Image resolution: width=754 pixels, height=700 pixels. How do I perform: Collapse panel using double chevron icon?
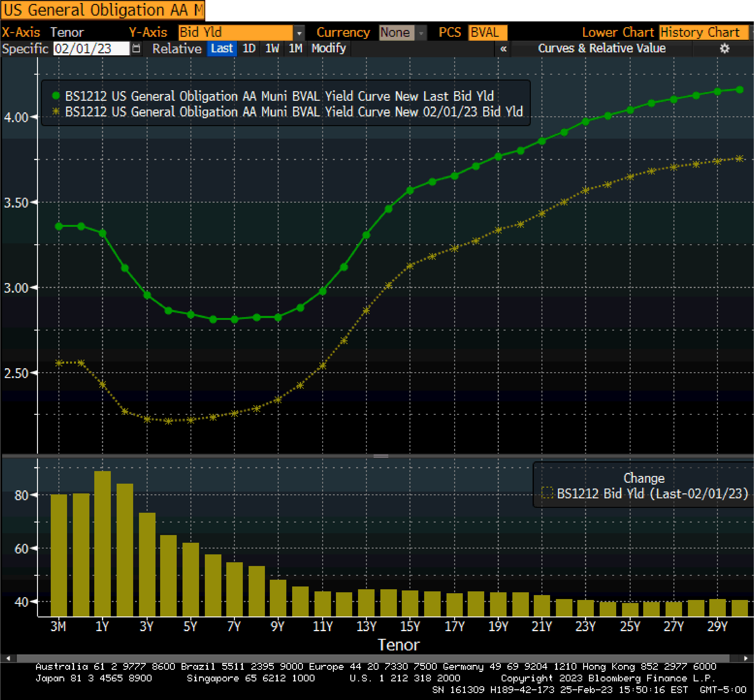tap(503, 48)
